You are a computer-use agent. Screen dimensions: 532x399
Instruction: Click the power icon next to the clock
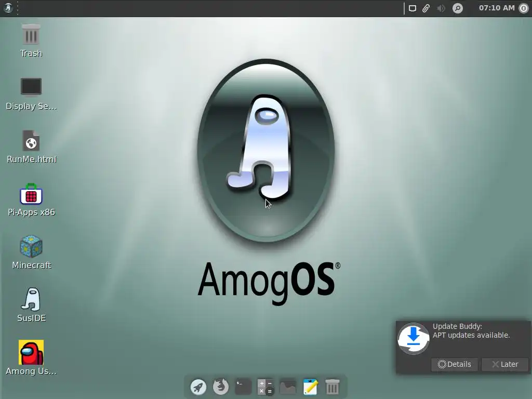tap(524, 8)
